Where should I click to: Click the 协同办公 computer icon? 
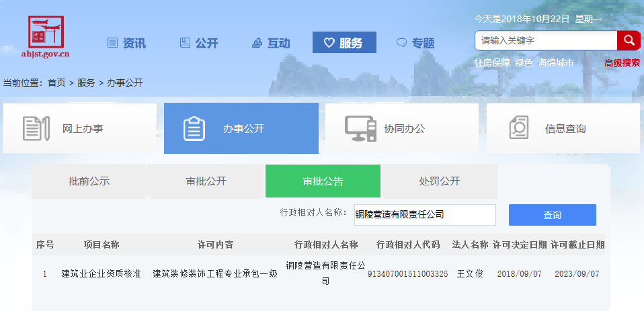coord(360,128)
